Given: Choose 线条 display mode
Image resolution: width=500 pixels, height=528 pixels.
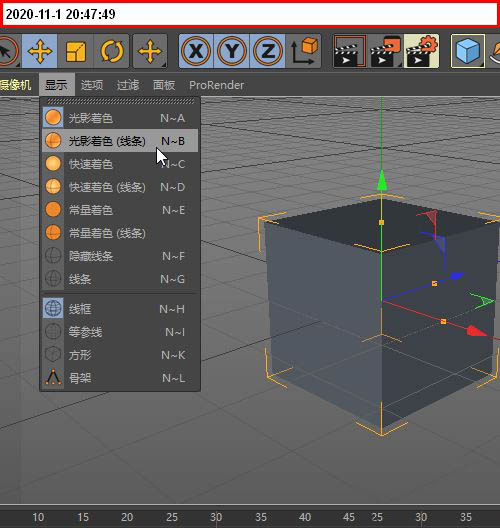Looking at the screenshot, I should (120, 279).
